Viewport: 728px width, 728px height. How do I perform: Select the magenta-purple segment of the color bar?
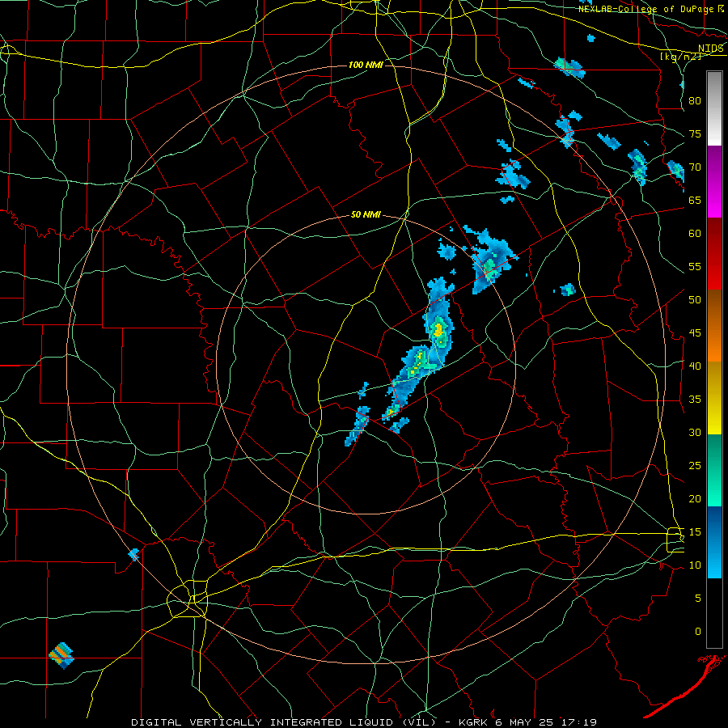point(714,181)
